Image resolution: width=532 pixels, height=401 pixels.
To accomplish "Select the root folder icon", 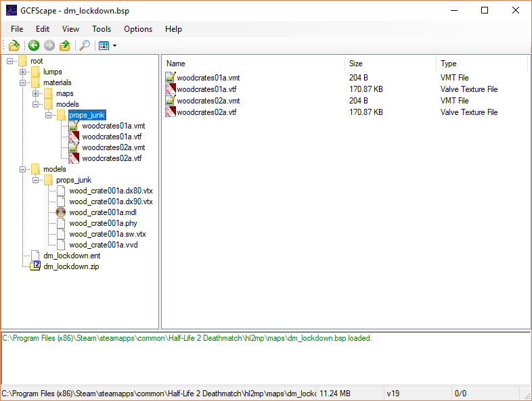I will [x=23, y=61].
